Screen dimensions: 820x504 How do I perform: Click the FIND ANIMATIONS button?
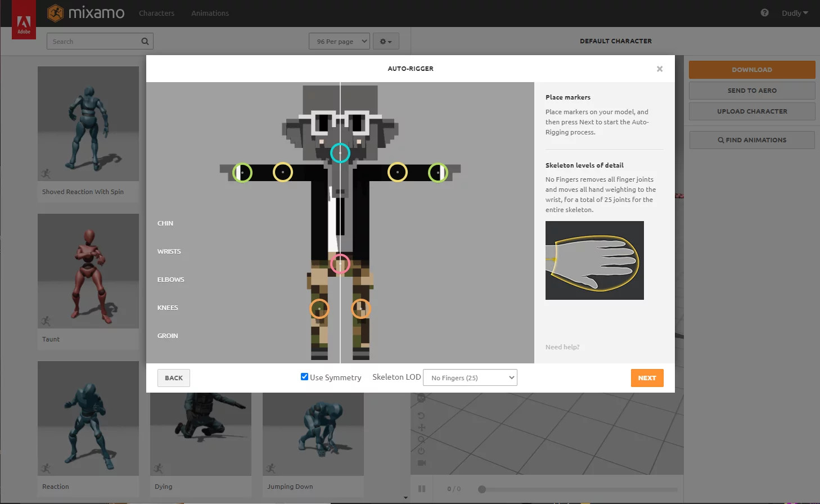[x=752, y=140]
